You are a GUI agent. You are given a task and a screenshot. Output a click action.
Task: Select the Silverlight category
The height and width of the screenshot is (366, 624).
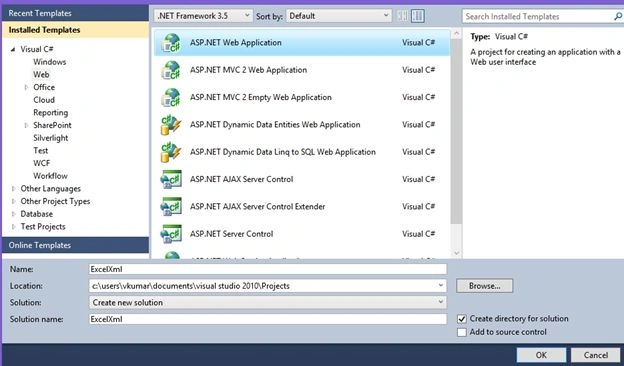coord(51,138)
